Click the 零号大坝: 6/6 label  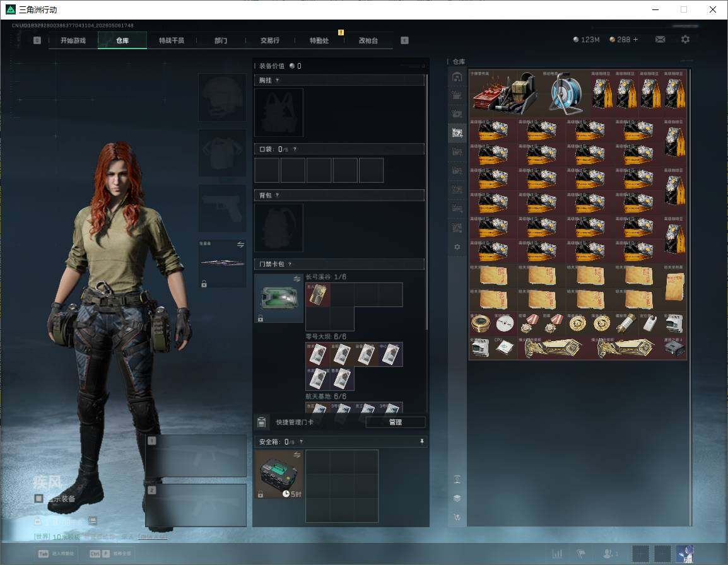[326, 337]
